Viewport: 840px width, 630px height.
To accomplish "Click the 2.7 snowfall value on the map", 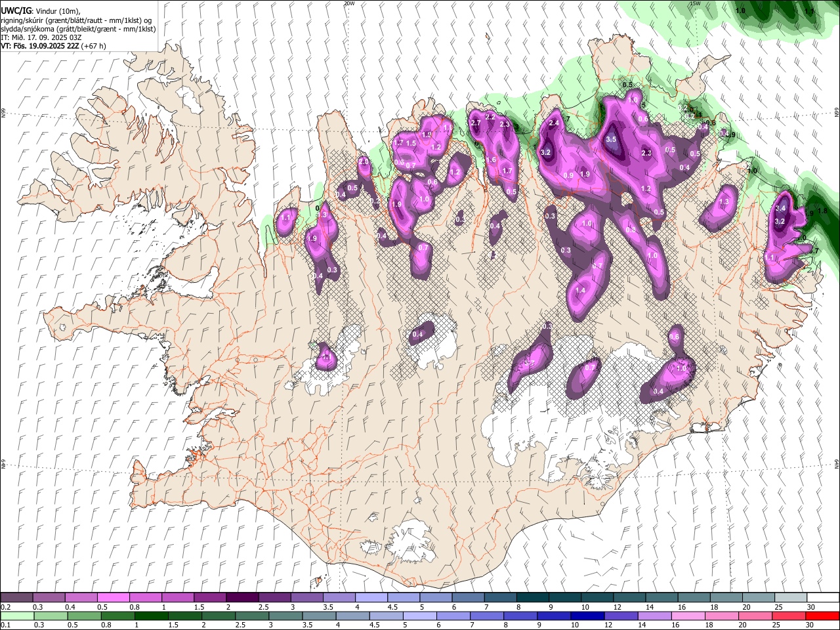I will click(476, 123).
